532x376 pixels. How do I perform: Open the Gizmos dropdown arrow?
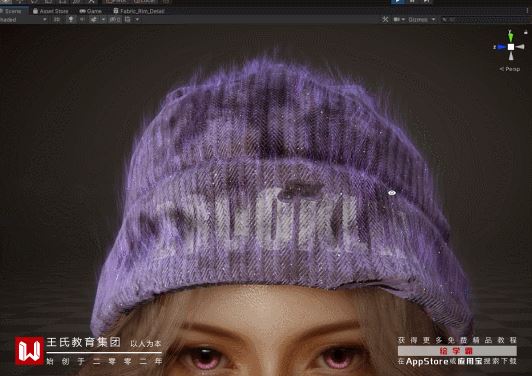pyautogui.click(x=433, y=20)
